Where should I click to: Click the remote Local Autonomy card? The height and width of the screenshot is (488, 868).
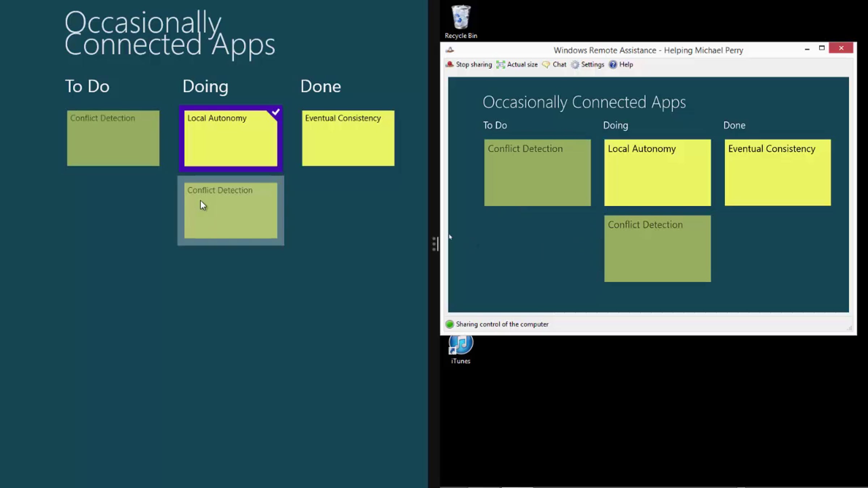tap(657, 173)
